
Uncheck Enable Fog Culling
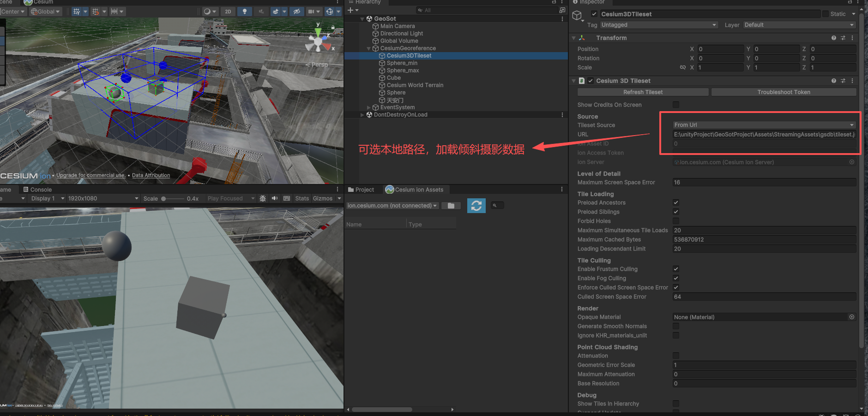[x=676, y=278]
